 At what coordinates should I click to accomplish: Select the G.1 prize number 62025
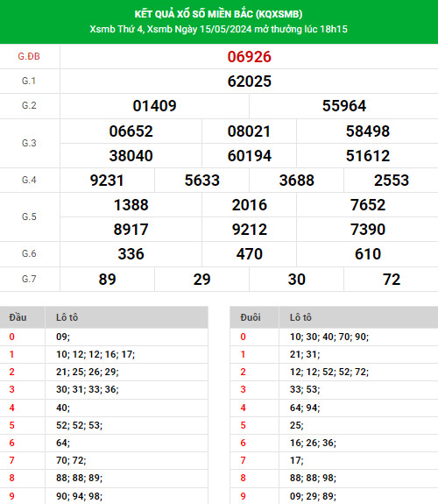[250, 82]
